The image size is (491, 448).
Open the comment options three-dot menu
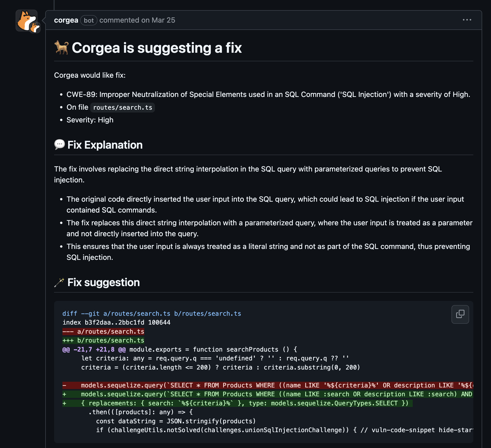(467, 20)
